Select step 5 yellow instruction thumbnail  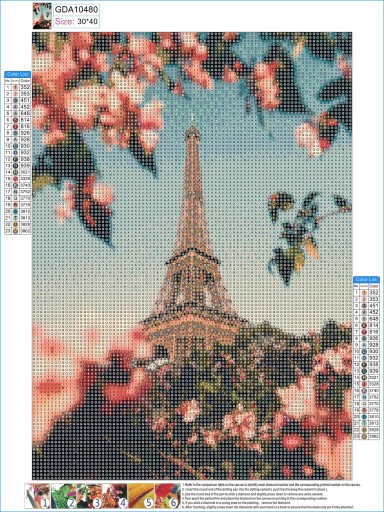[x=141, y=496]
